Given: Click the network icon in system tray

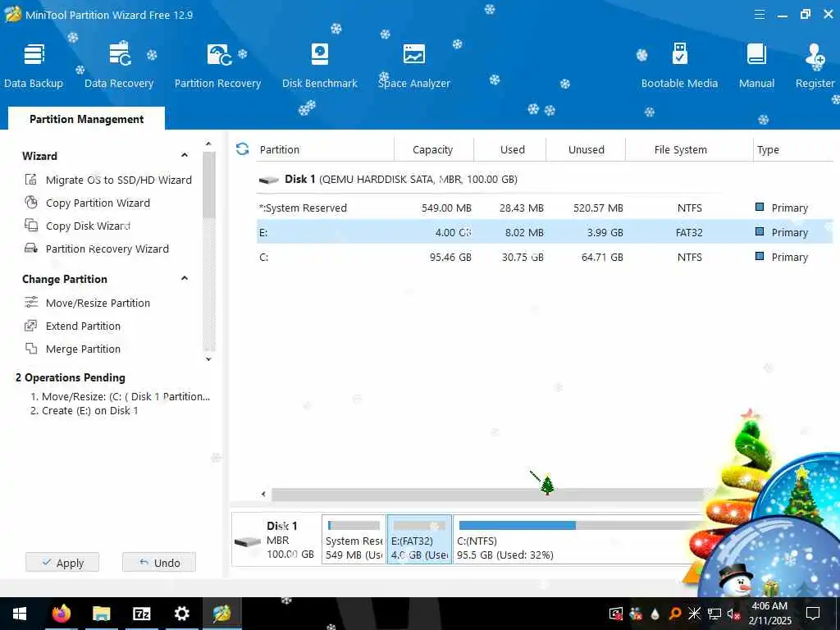Looking at the screenshot, I should (x=714, y=614).
